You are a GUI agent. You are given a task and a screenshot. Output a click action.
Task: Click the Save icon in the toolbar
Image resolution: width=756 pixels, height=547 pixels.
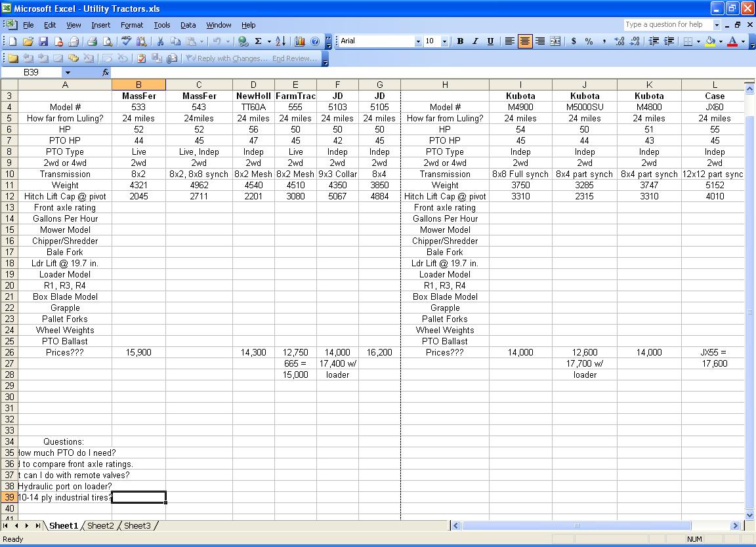coord(43,41)
